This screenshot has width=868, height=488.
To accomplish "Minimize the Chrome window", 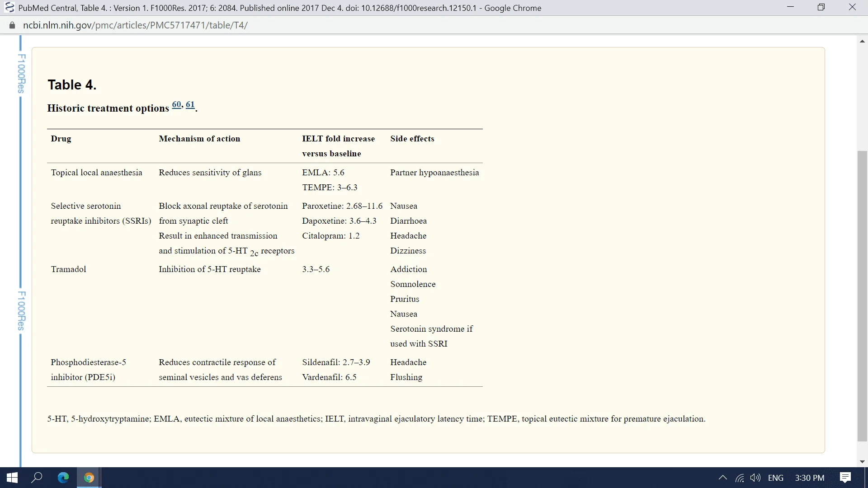I will [791, 7].
